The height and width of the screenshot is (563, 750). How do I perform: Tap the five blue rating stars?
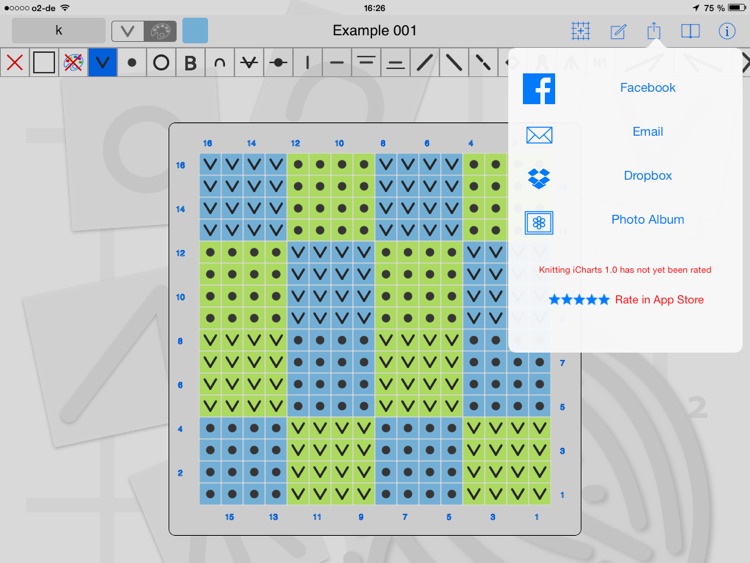[579, 300]
